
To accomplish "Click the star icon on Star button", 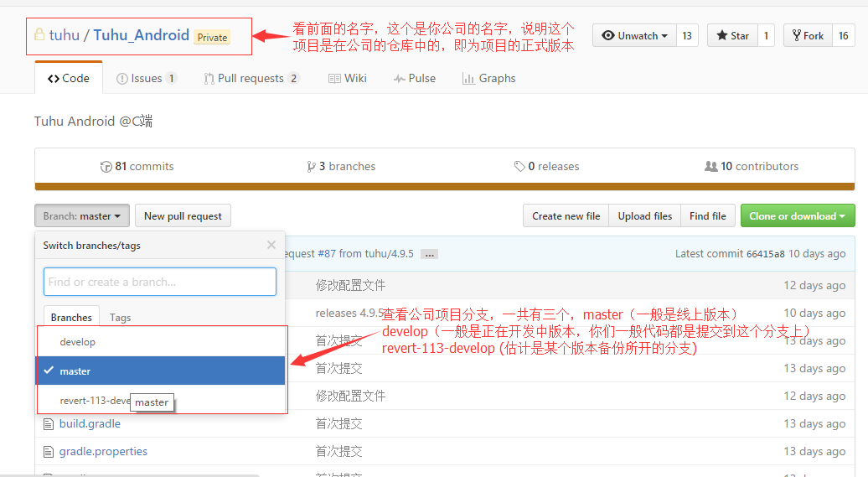I will (722, 35).
